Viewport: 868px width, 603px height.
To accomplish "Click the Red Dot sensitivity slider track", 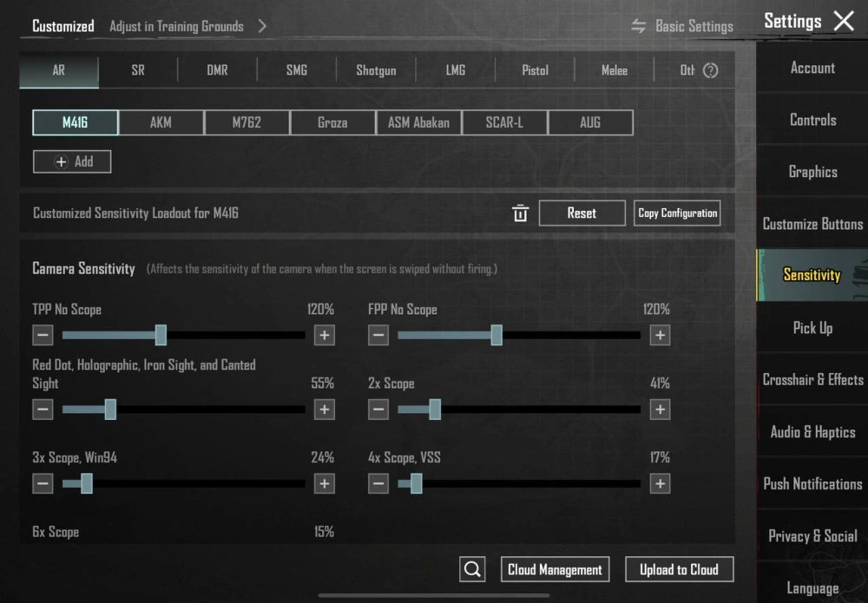I will coord(208,410).
